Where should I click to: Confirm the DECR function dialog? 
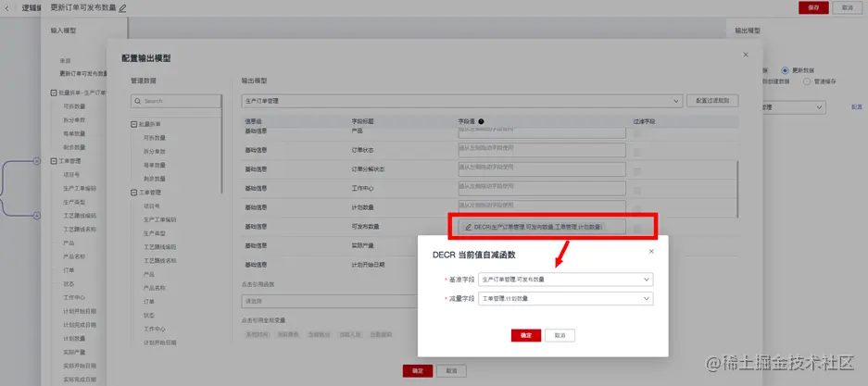526,335
